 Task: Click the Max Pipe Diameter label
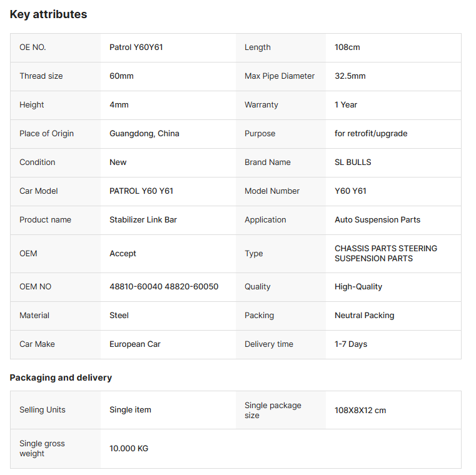(280, 76)
